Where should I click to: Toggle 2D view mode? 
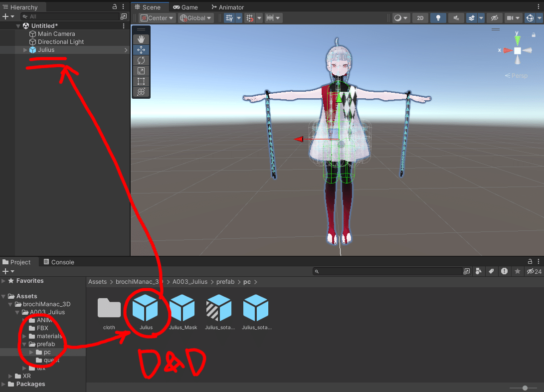pos(420,18)
